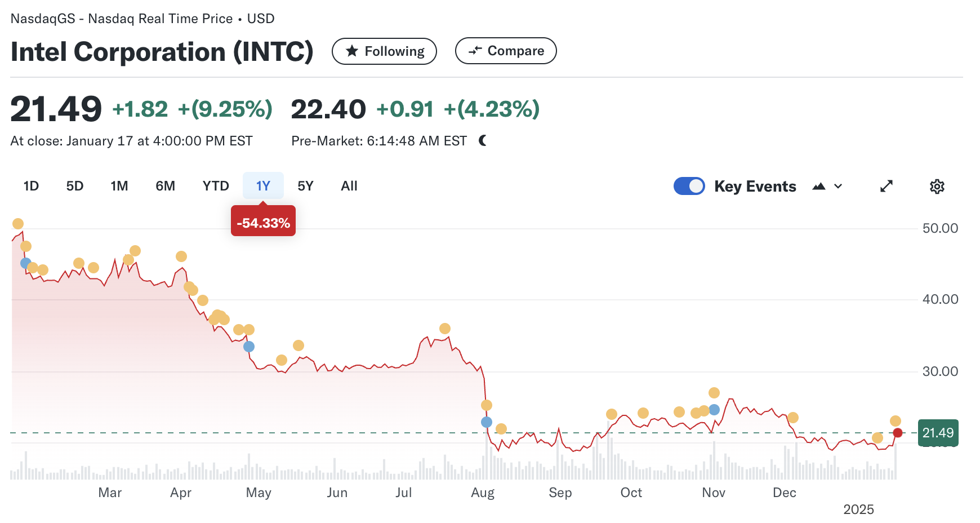Open chart settings gear icon
Viewport: 980px width, 523px height.
click(x=937, y=187)
